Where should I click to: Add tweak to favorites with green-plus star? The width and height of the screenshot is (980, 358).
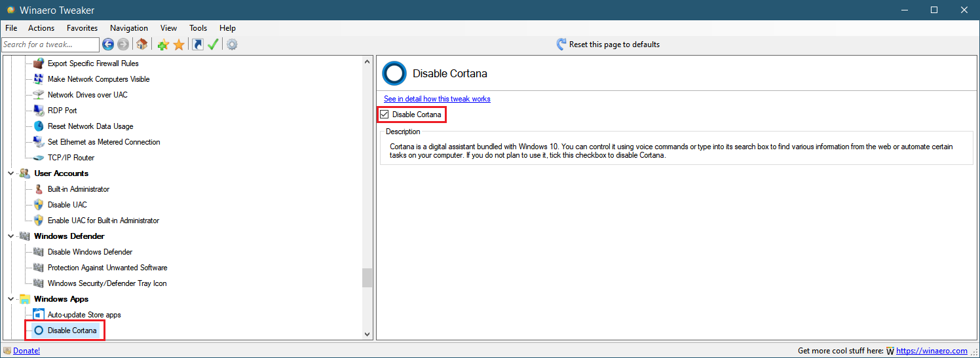click(163, 45)
